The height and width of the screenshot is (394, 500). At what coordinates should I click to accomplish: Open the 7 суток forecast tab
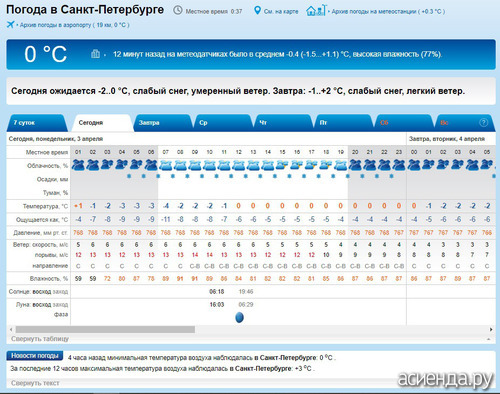coord(36,123)
